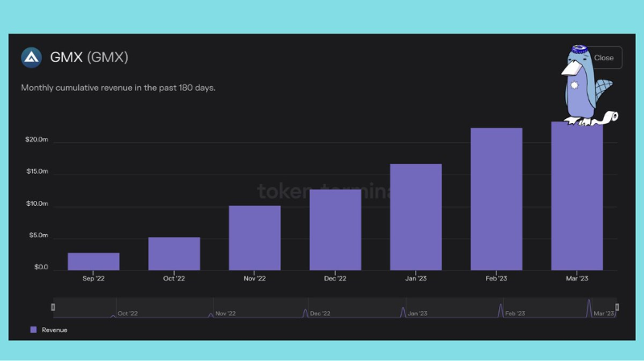Click Jan '23 spike in range navigator

pyautogui.click(x=403, y=311)
